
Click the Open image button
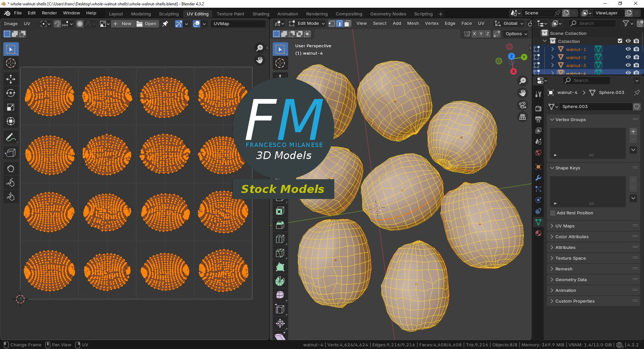tap(147, 24)
